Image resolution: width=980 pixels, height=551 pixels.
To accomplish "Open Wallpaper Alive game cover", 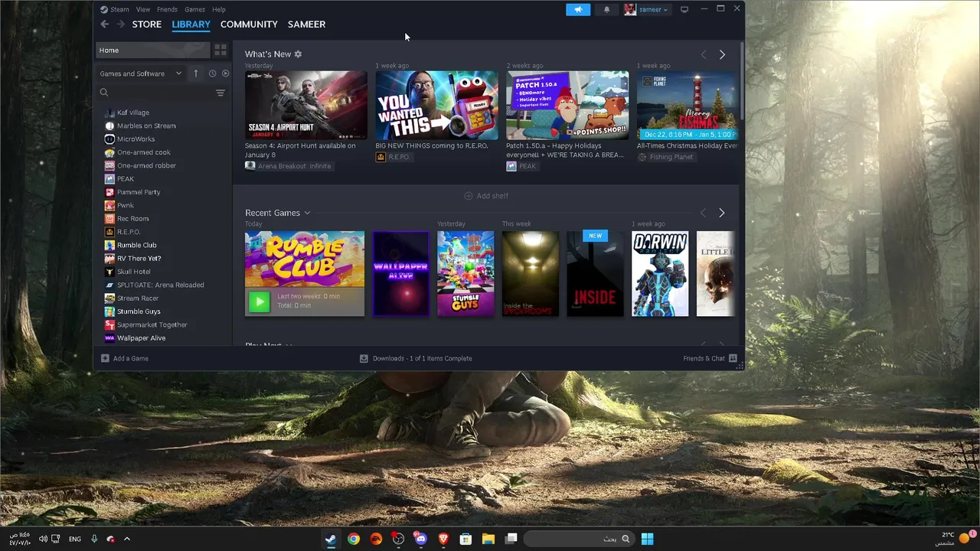I will pyautogui.click(x=401, y=273).
